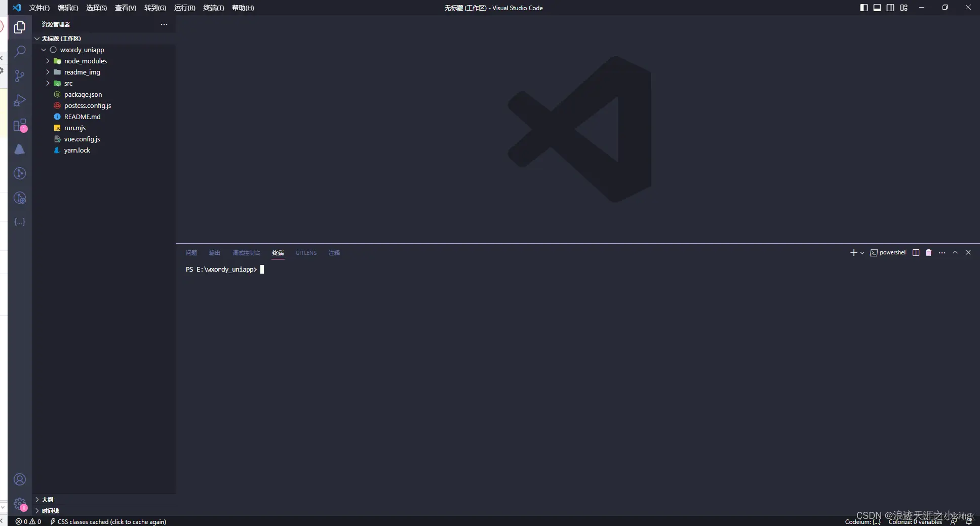Click errors and warnings status indicator
The width and height of the screenshot is (980, 526).
[28, 521]
